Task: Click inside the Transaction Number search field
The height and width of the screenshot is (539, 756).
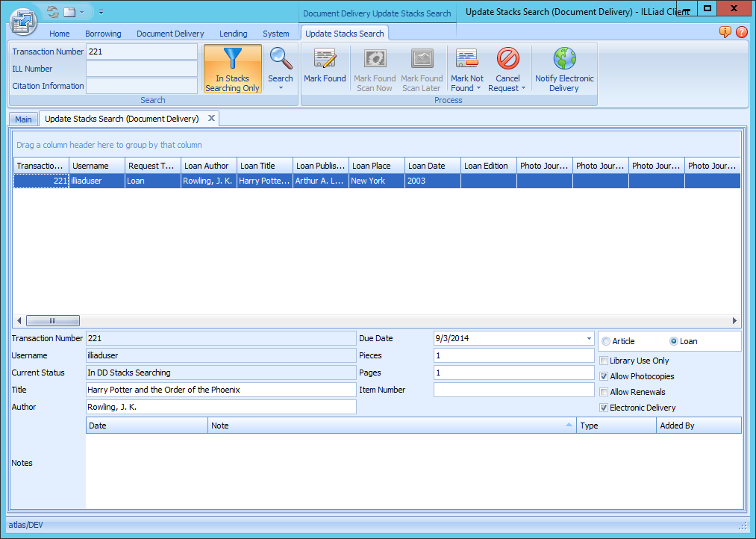Action: pos(142,51)
